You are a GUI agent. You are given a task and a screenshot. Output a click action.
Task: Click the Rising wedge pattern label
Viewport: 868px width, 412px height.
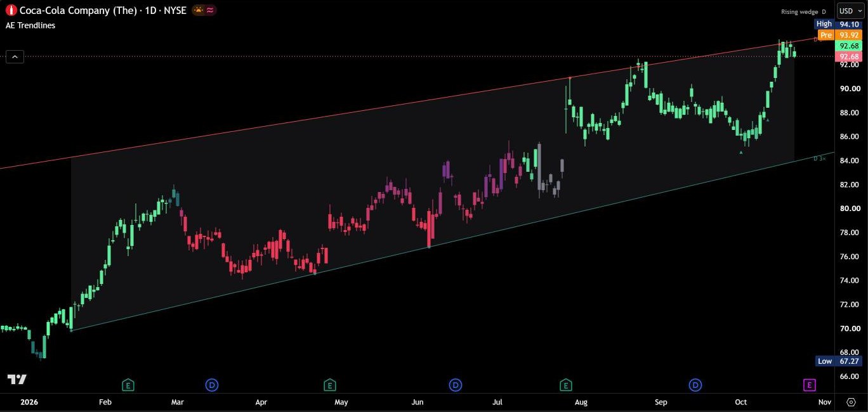[798, 12]
